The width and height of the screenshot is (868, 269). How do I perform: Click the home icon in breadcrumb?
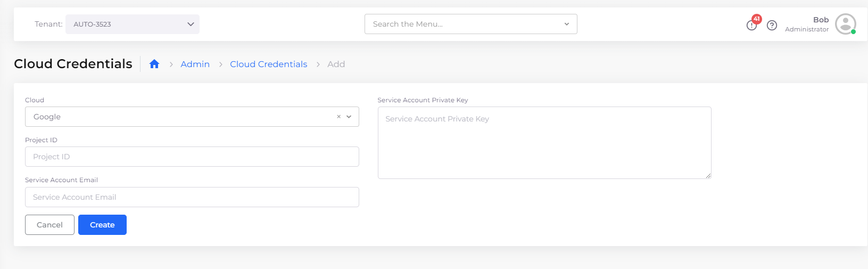coord(154,64)
